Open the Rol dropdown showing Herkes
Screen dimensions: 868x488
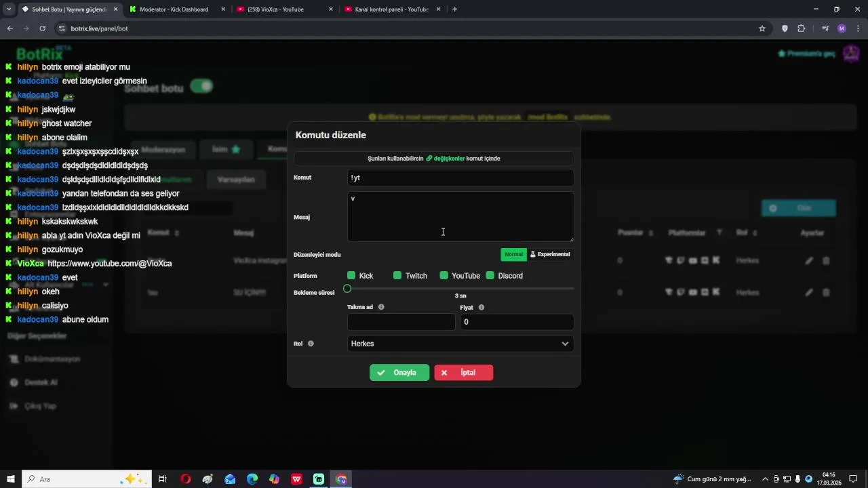(x=460, y=344)
